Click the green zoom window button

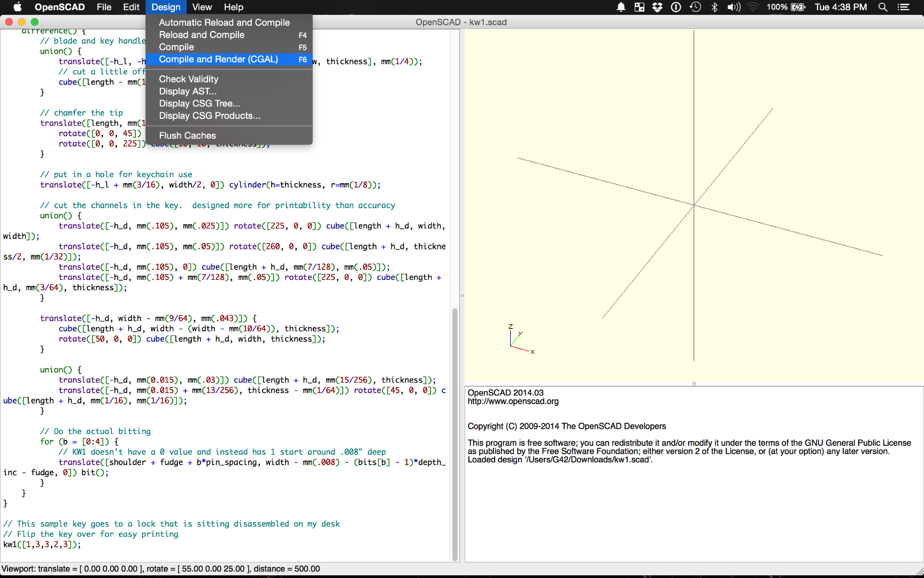click(35, 22)
